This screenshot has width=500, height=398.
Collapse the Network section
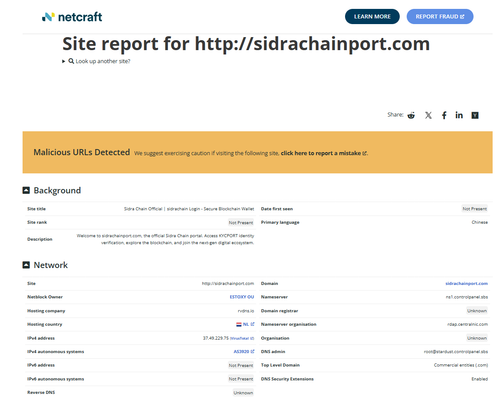26,265
